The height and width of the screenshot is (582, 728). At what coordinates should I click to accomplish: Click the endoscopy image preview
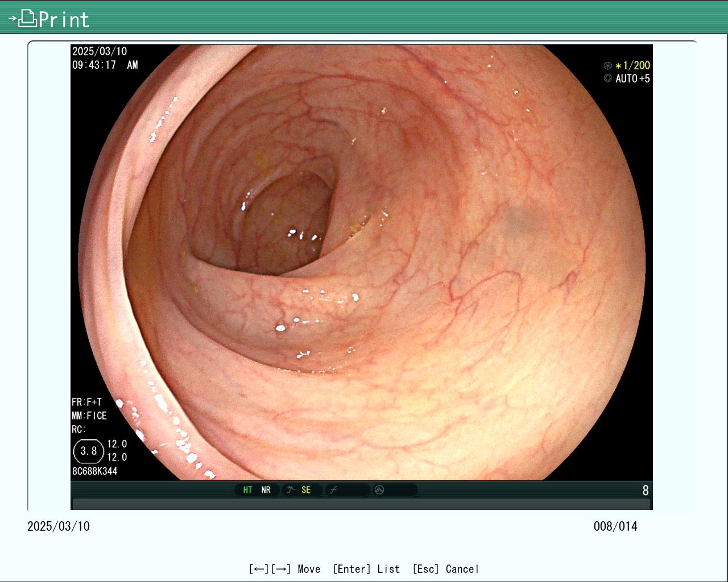point(362,263)
